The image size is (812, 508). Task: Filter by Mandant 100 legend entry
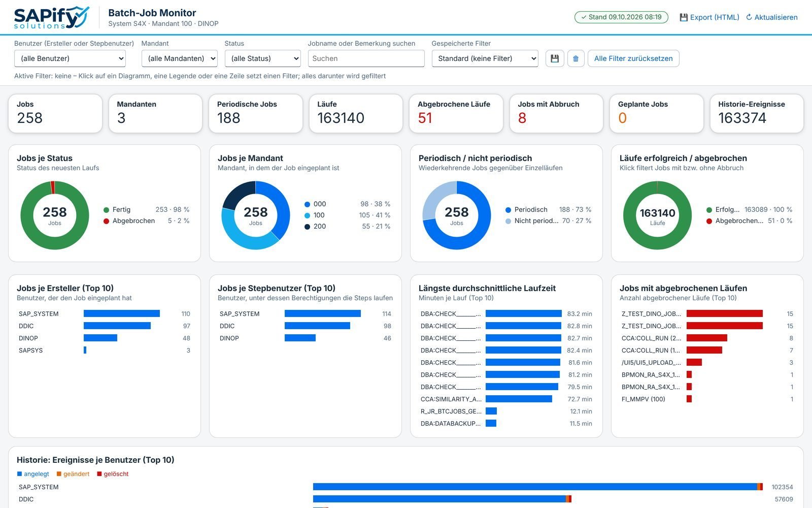(348, 215)
